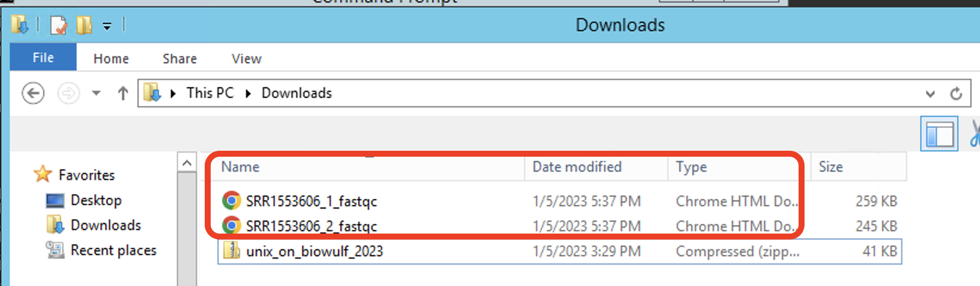
Task: Go up one folder level with the up arrow
Action: pos(123,94)
